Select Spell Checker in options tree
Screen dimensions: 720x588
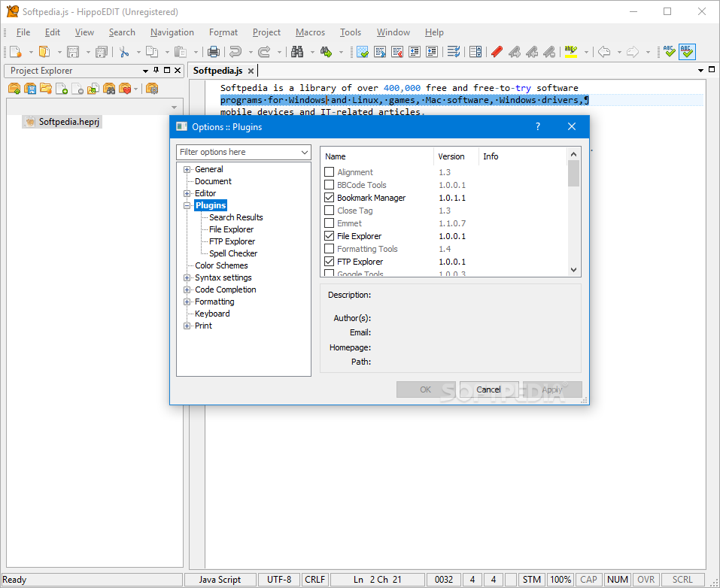click(232, 253)
